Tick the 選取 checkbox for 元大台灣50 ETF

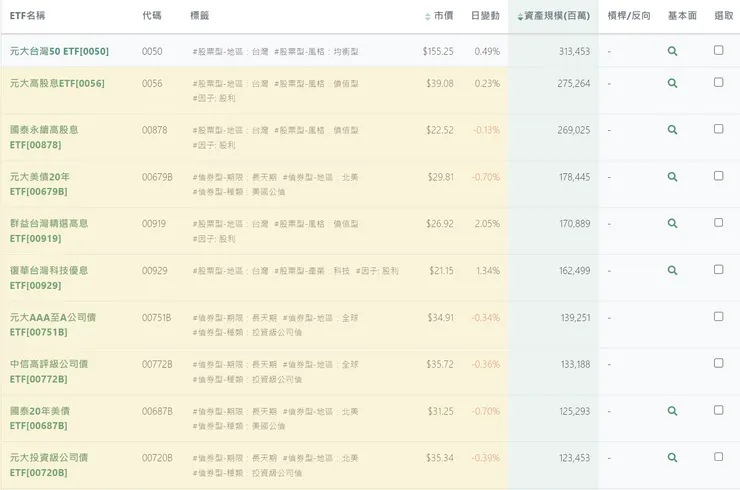718,50
